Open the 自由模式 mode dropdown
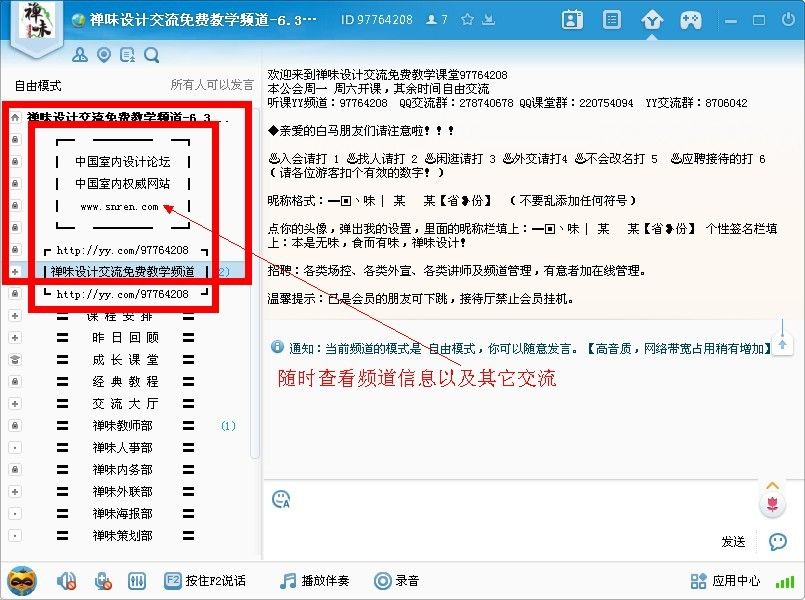This screenshot has width=805, height=600. point(38,85)
